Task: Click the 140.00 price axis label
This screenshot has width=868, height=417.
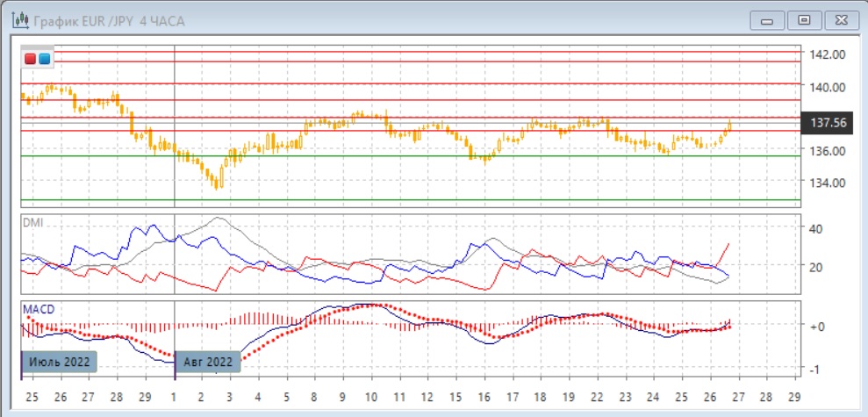Action: (x=827, y=87)
